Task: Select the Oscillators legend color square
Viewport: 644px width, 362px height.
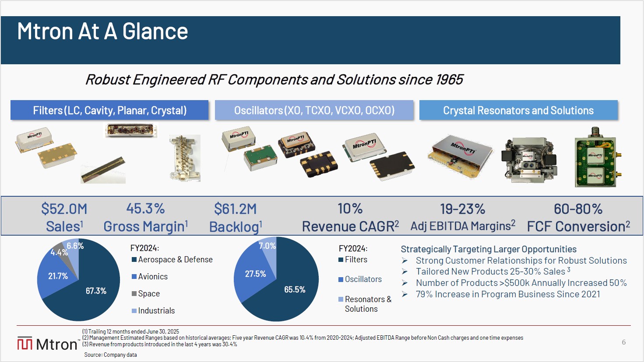Action: coord(341,279)
